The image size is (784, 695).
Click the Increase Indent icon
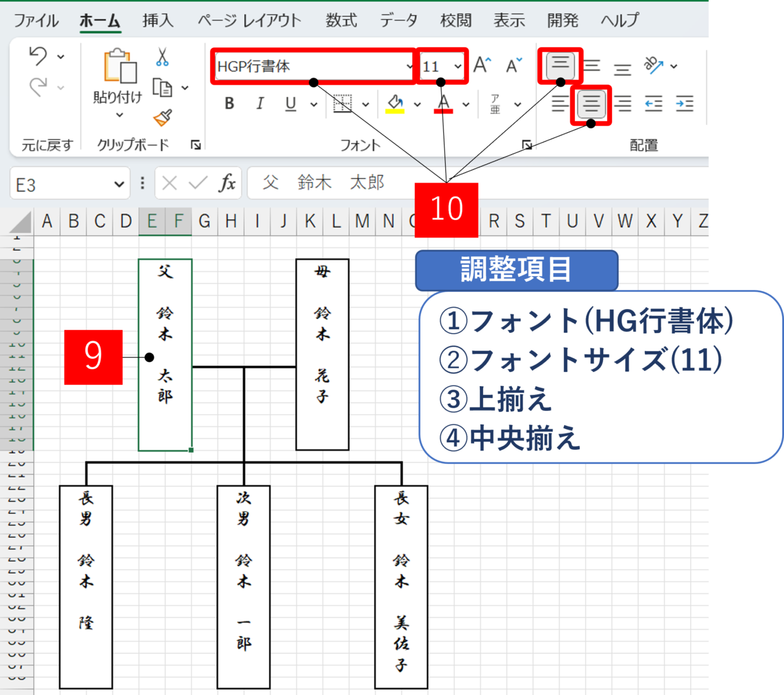[684, 104]
